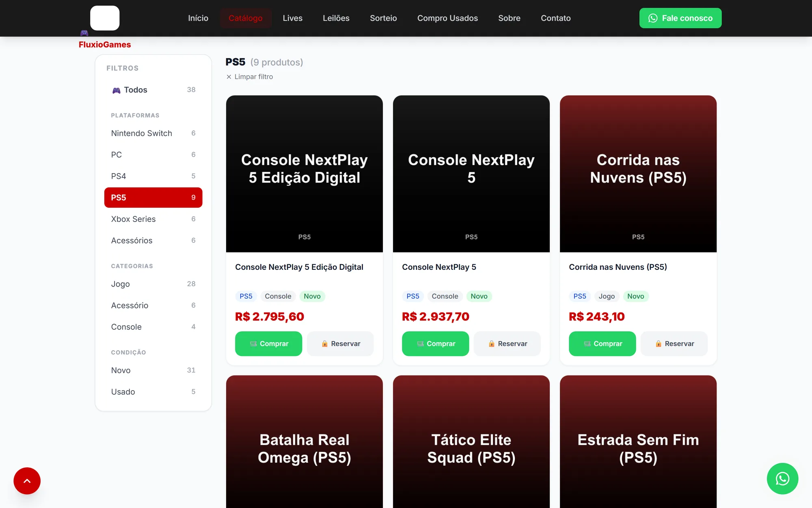The width and height of the screenshot is (812, 508).
Task: Open Console NextPlay 5 thumbnail image
Action: pyautogui.click(x=471, y=174)
